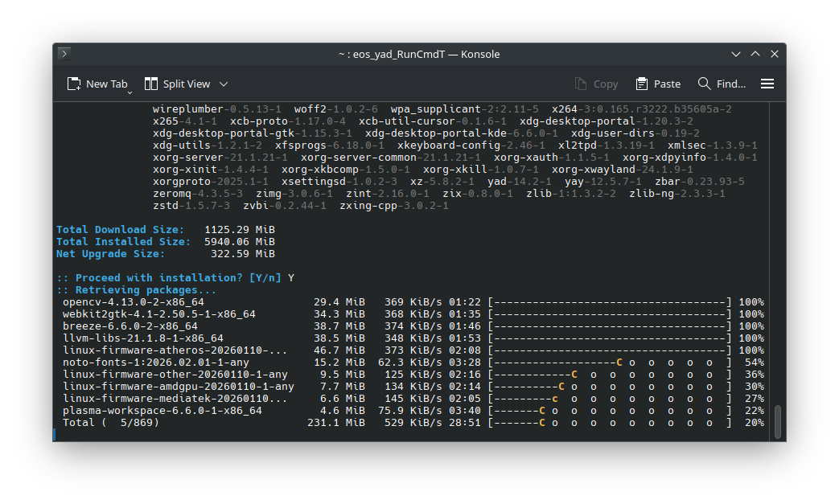Click the "Proceed with installation?" prompt line
Viewport: 839px width, 504px height.
pos(169,278)
